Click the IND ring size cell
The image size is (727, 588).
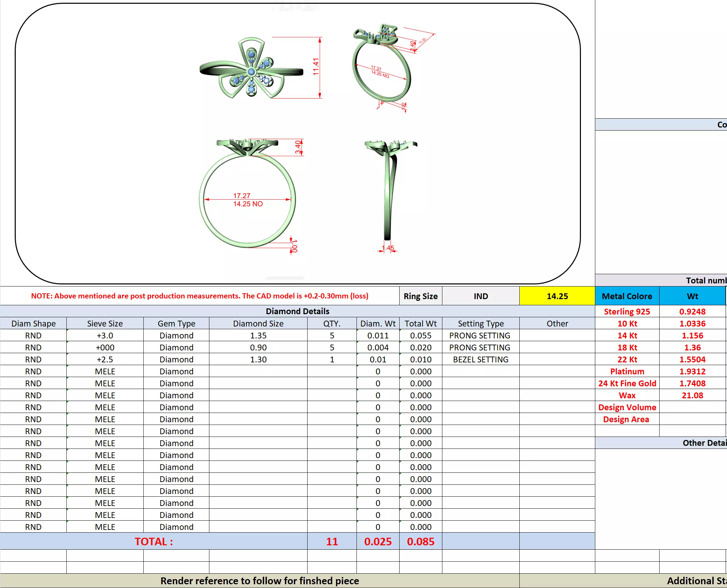click(481, 296)
